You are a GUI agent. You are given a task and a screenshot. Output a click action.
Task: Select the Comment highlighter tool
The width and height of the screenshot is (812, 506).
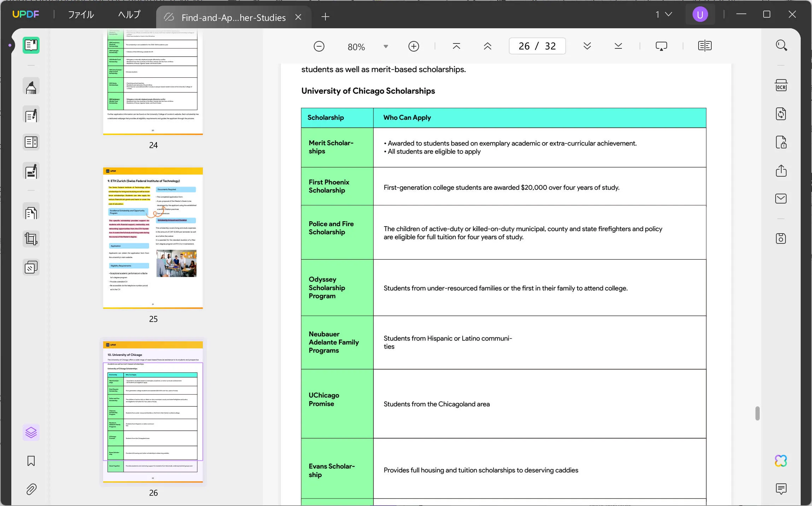(31, 87)
